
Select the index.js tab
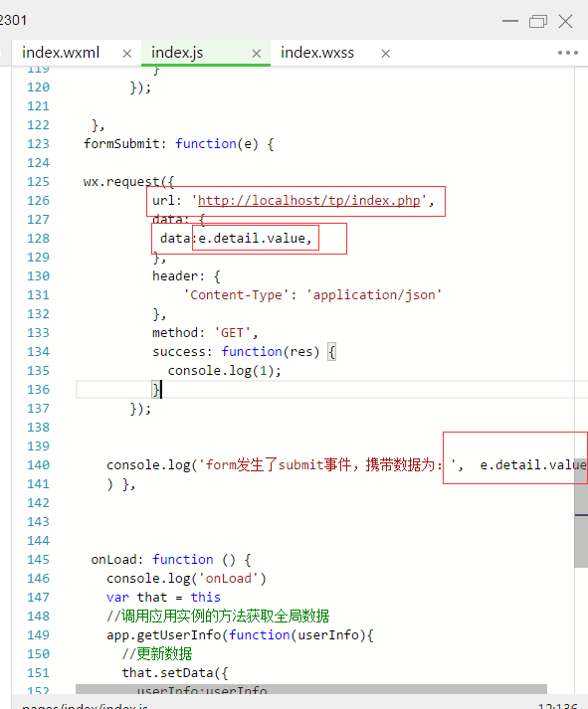pyautogui.click(x=177, y=53)
